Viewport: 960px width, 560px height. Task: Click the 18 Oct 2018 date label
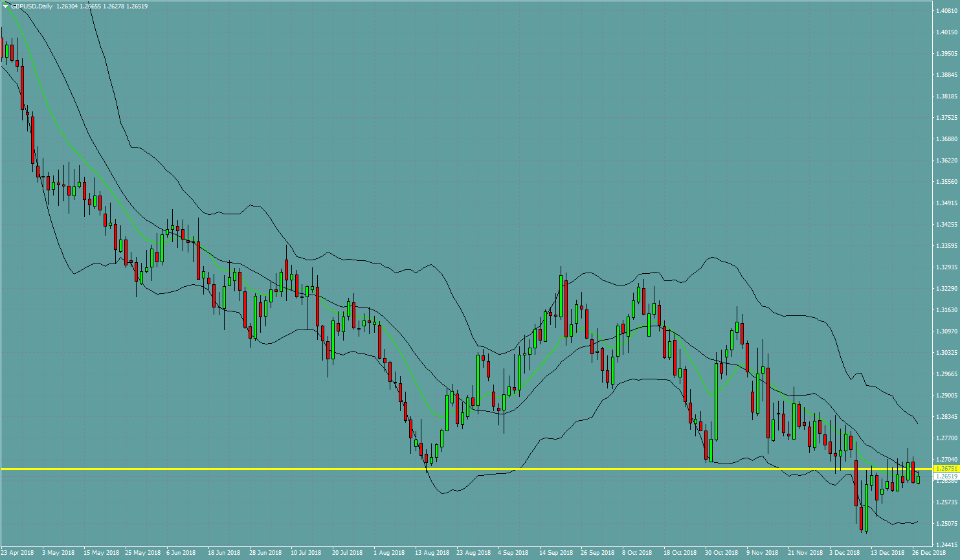680,553
